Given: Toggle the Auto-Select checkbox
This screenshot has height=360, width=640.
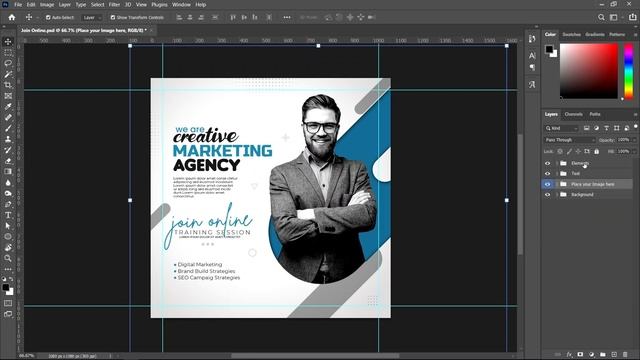Looking at the screenshot, I should coord(48,18).
